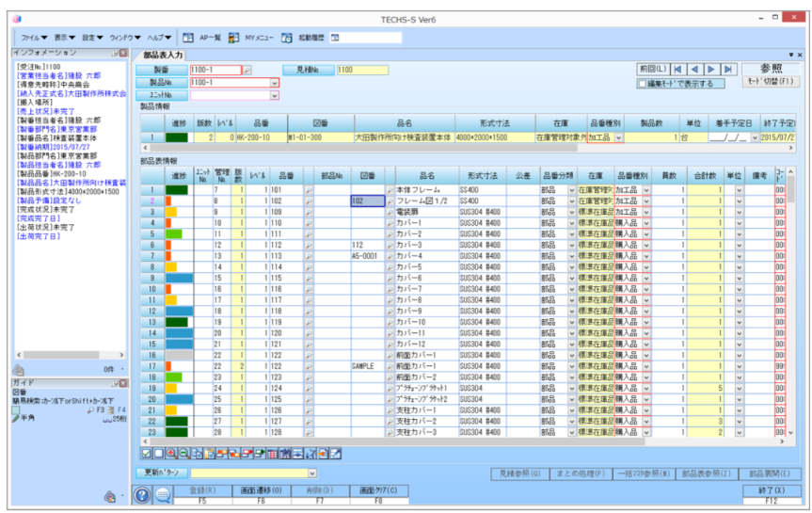The image size is (812, 513).
Task: Click the 製番 input field with 1100-1
Action: click(215, 70)
